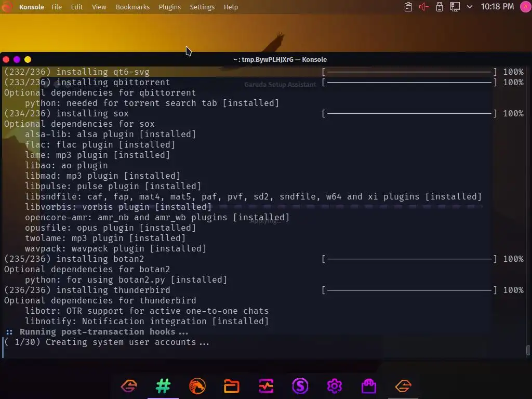Launch the green hash terminal dock icon
The height and width of the screenshot is (399, 532).
163,386
